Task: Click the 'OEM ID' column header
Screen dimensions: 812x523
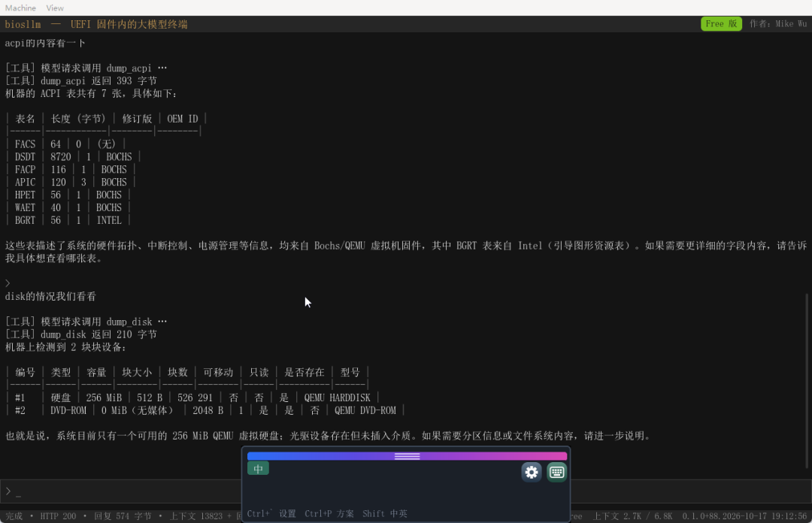Action: click(x=182, y=119)
